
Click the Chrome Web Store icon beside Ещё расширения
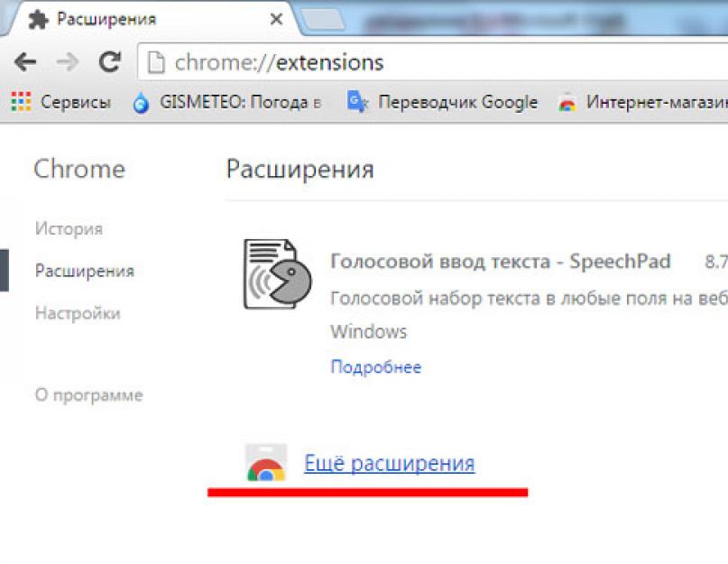click(265, 463)
